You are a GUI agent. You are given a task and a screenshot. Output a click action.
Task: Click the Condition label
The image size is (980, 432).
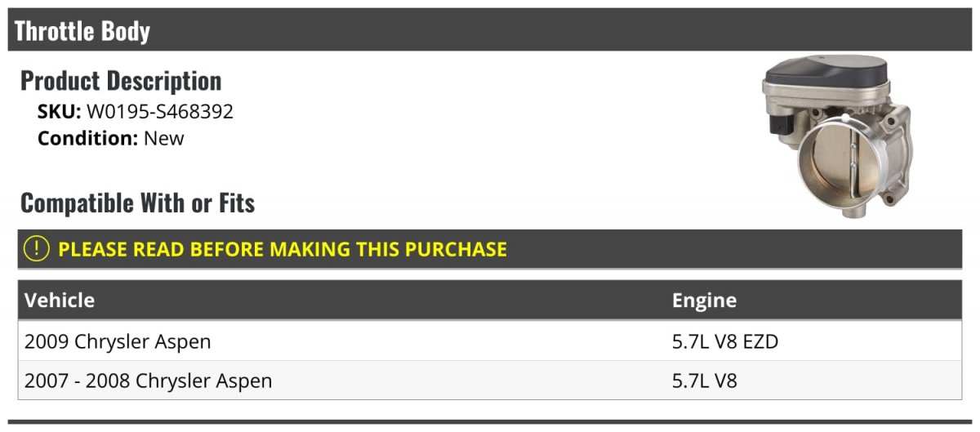[87, 138]
